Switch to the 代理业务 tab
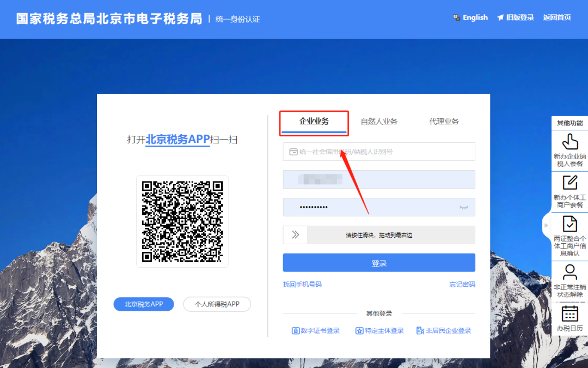This screenshot has width=588, height=368. [444, 121]
